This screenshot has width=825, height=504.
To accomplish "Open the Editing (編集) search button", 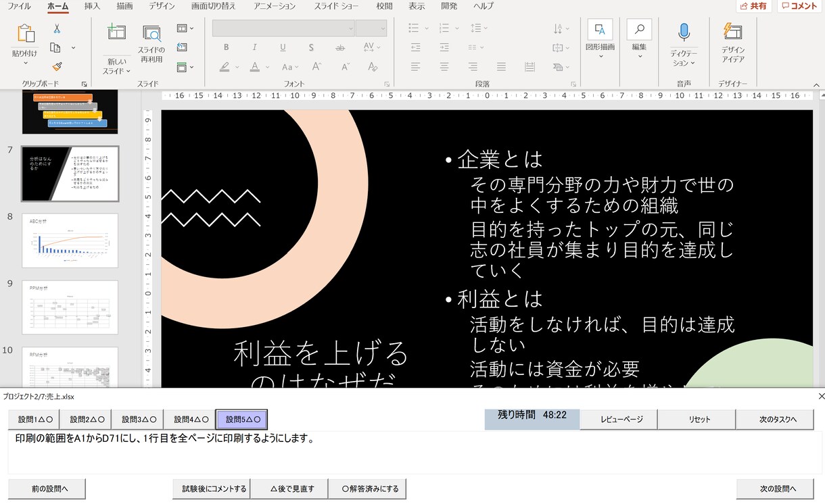I will pyautogui.click(x=639, y=39).
